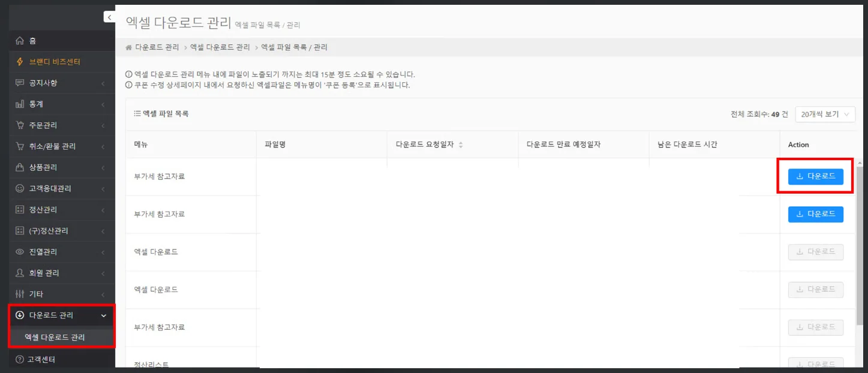Click the 전체 조회수: 49 건 text
Image resolution: width=868 pixels, height=373 pixels.
(x=759, y=115)
